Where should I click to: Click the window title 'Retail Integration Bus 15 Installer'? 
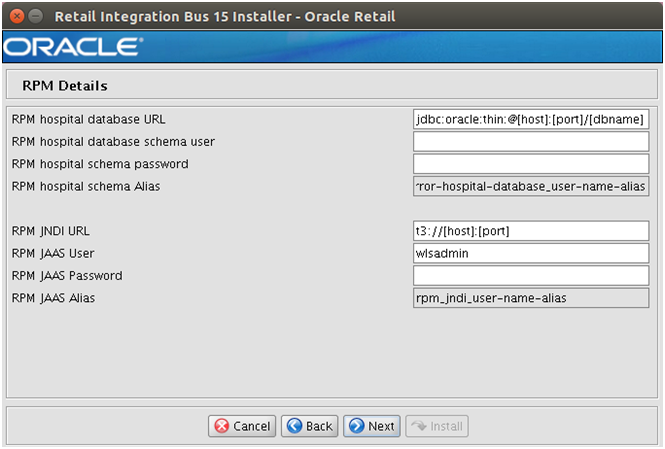click(x=173, y=16)
